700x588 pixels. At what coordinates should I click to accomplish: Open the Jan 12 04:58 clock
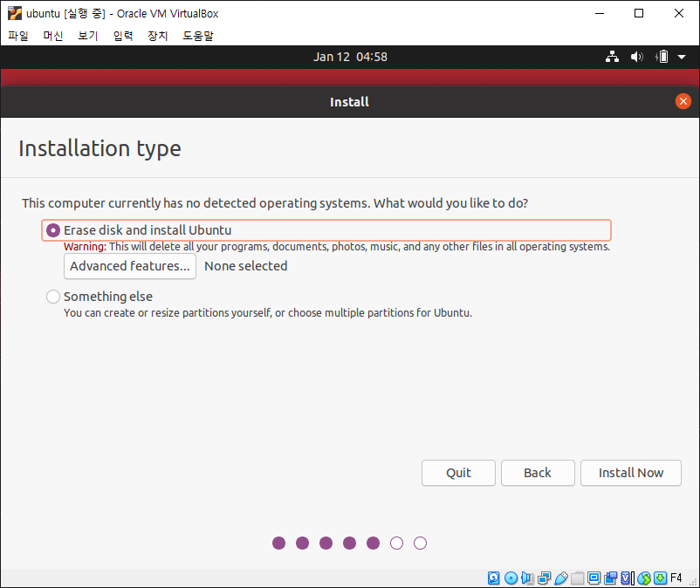[350, 57]
